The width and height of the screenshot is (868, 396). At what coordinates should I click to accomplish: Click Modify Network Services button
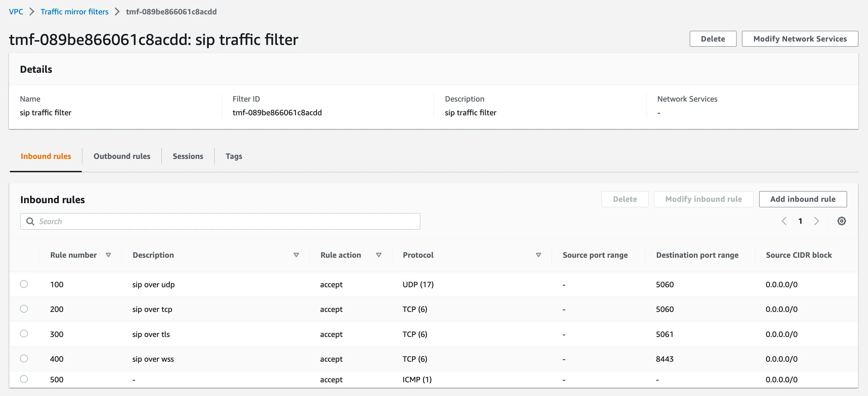(800, 39)
